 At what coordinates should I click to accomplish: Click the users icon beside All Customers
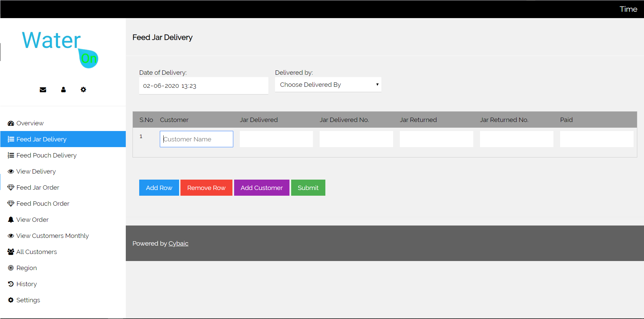coord(11,252)
